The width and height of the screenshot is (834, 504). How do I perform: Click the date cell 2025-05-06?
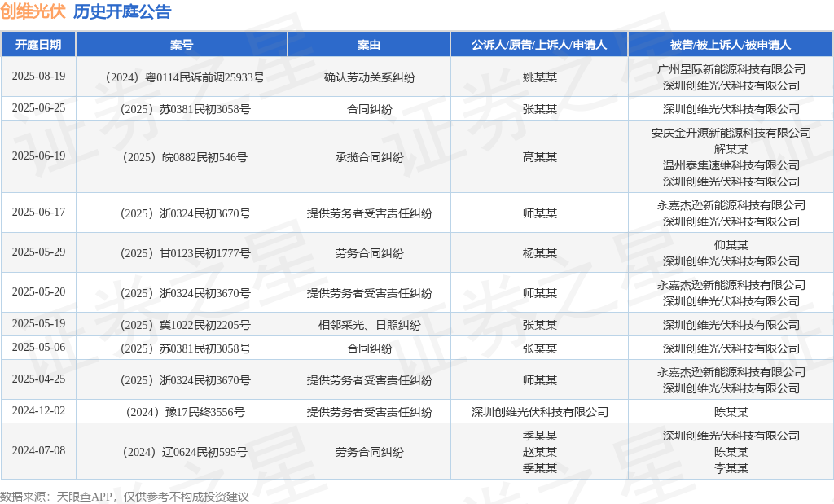pyautogui.click(x=38, y=347)
